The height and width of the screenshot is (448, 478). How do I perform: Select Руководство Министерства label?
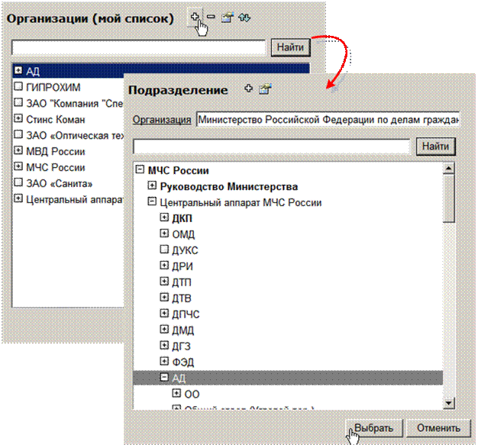229,186
